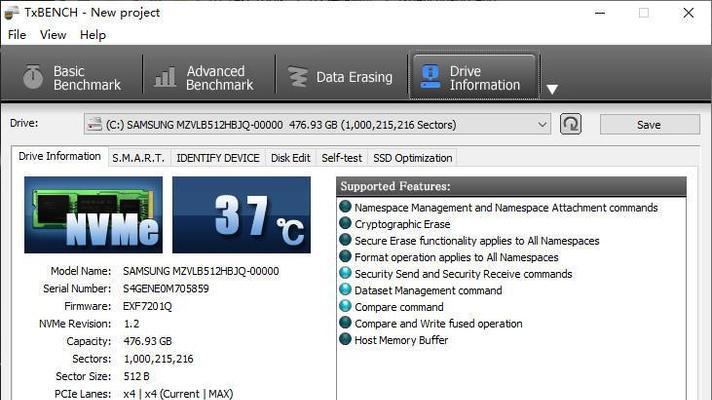
Task: Click the refresh drive list button
Action: pos(570,124)
